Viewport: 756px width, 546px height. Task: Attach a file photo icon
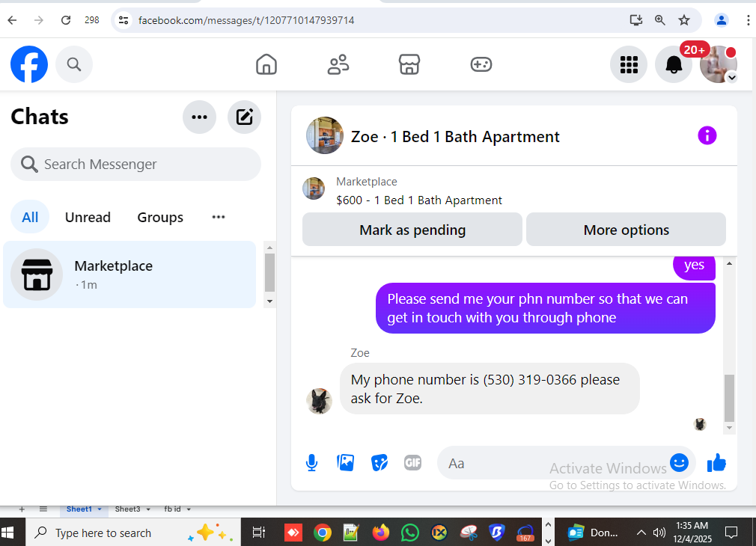click(x=345, y=463)
